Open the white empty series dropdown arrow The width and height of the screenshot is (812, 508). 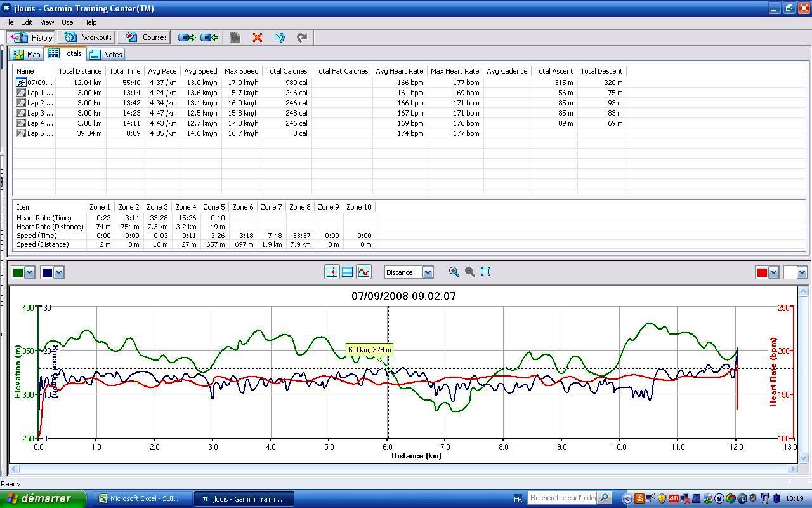802,272
